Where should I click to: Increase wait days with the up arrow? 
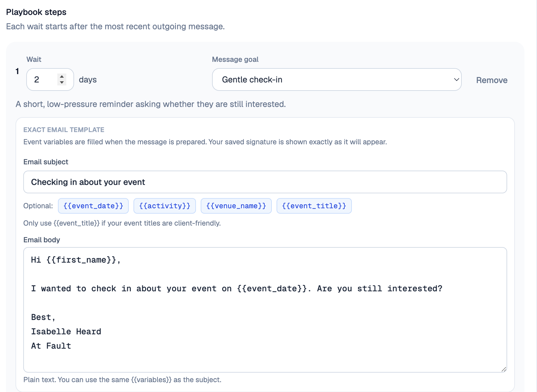(x=62, y=76)
